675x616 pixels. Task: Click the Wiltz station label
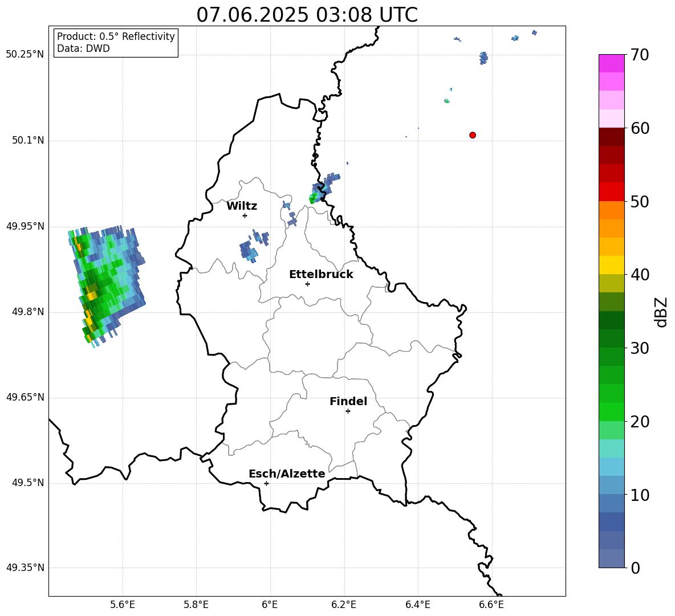[x=242, y=206]
